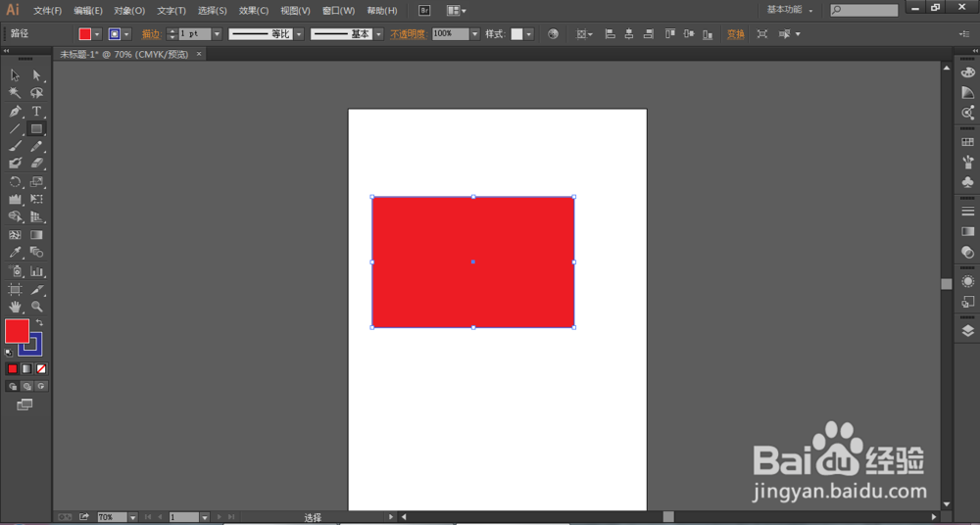Screen dimensions: 980x525
Task: Open 基本功能 workspace switcher dropdown
Action: tap(790, 10)
